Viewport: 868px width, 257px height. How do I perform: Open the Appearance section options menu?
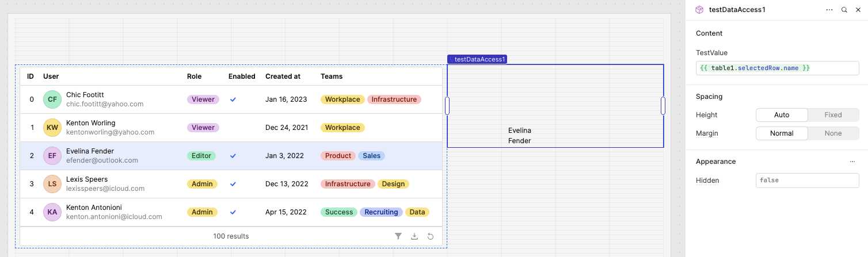852,162
